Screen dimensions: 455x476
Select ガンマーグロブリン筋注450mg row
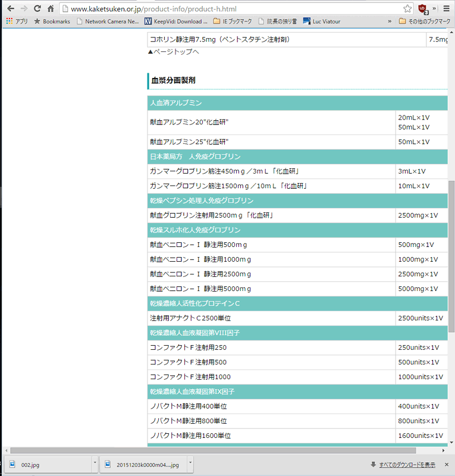[x=297, y=171]
